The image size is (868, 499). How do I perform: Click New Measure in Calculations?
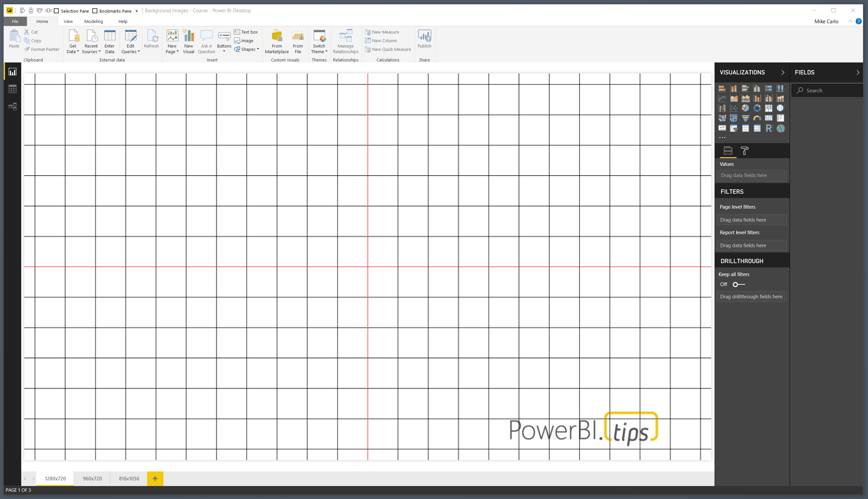tap(382, 32)
